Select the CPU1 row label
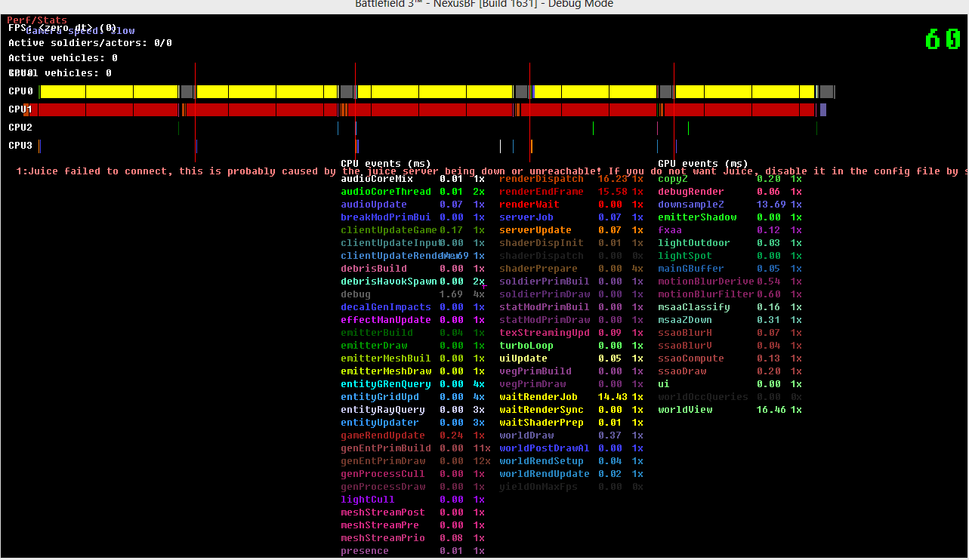This screenshot has height=560, width=969. [20, 109]
